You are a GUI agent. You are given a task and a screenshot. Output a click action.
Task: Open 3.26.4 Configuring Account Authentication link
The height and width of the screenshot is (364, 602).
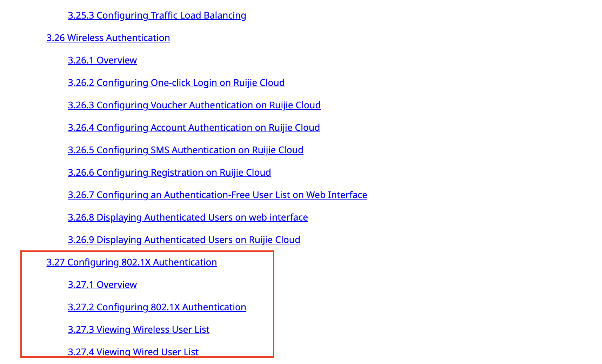[194, 128]
